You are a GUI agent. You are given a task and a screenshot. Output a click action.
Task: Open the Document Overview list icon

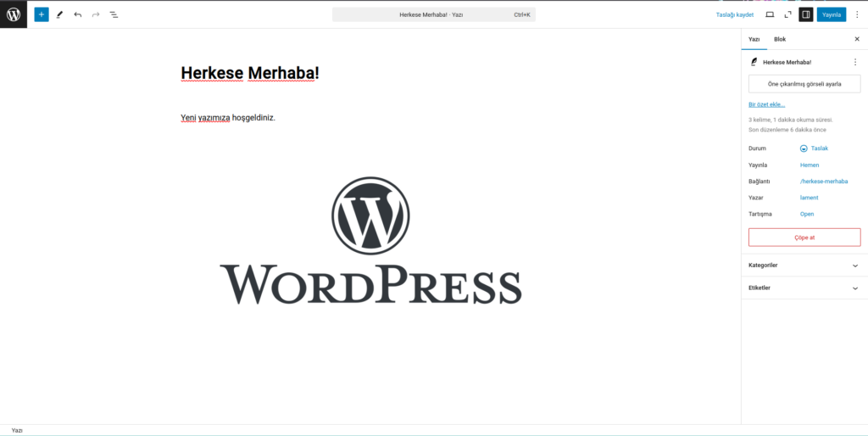tap(114, 14)
